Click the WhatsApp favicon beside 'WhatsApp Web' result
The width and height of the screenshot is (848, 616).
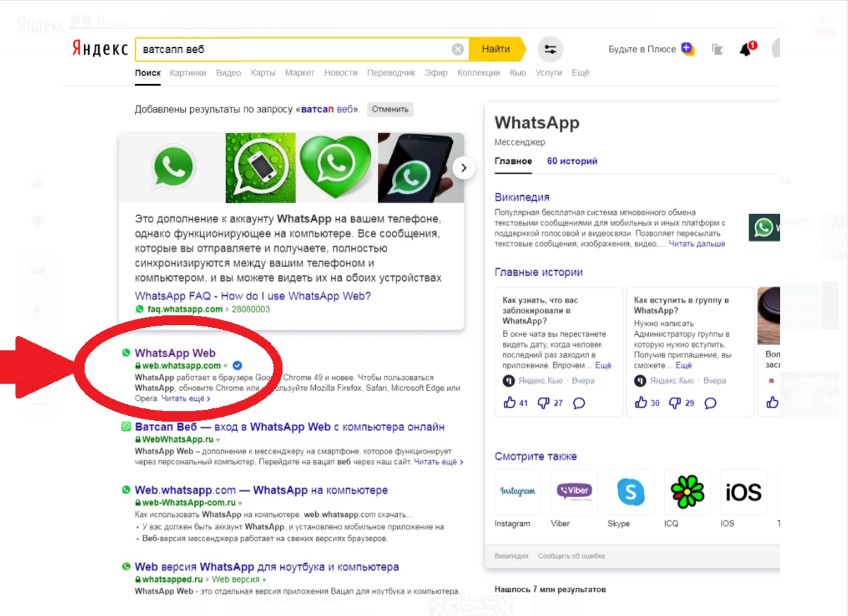(x=126, y=353)
